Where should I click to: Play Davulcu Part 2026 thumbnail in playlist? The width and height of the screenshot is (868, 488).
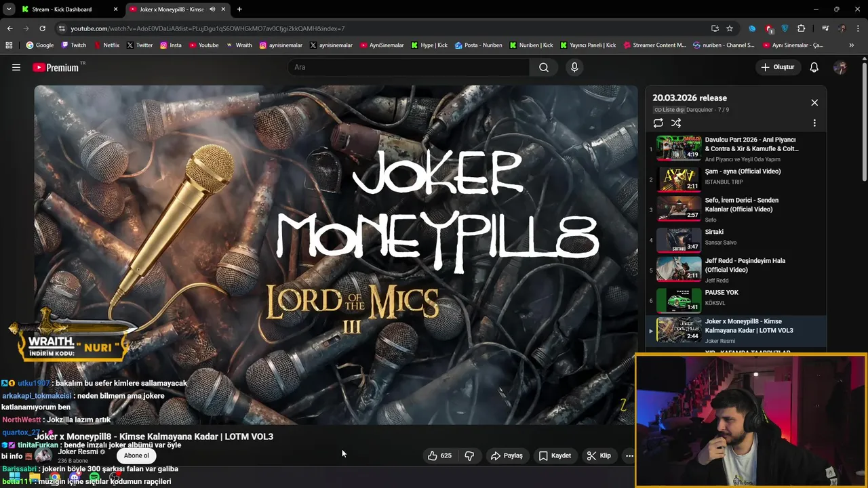pyautogui.click(x=679, y=148)
